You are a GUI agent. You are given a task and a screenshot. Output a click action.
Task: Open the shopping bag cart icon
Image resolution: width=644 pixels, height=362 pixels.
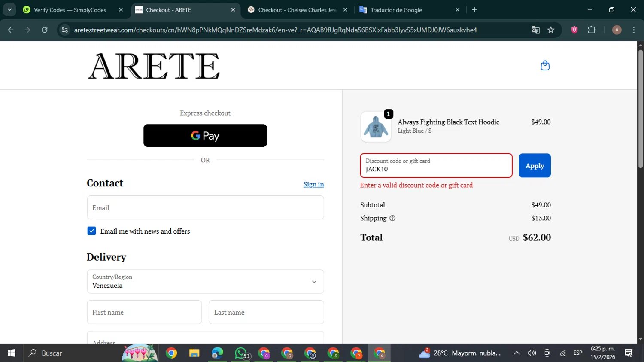[545, 65]
